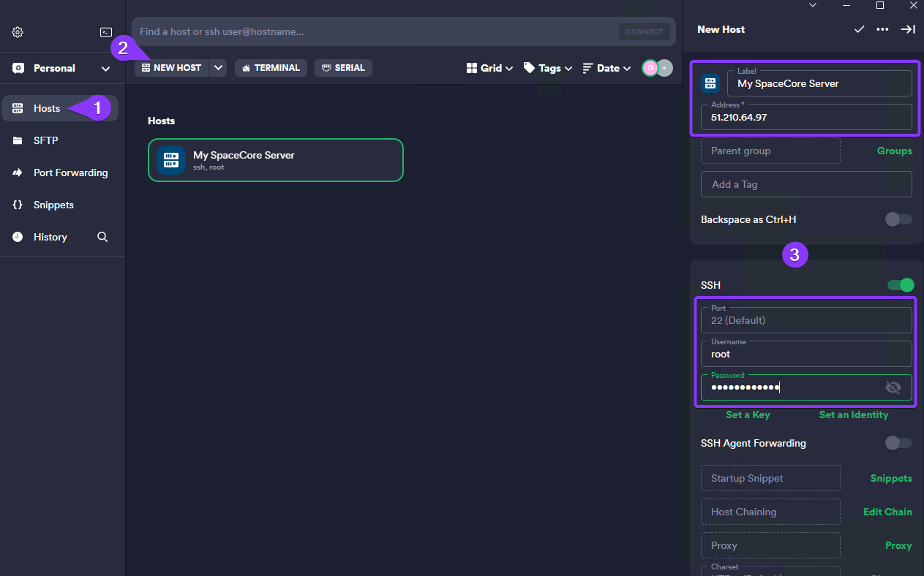Disable the SSH toggle switch
The height and width of the screenshot is (576, 924).
[x=901, y=285]
